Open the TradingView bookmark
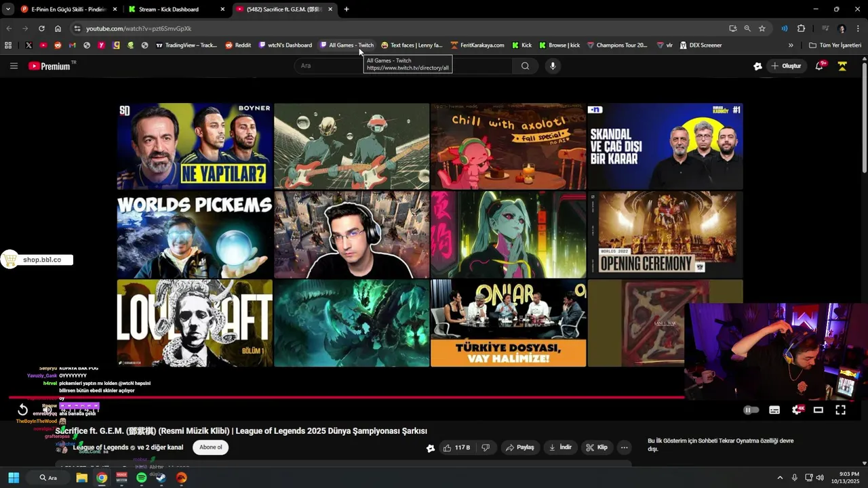Image resolution: width=868 pixels, height=488 pixels. pos(186,45)
